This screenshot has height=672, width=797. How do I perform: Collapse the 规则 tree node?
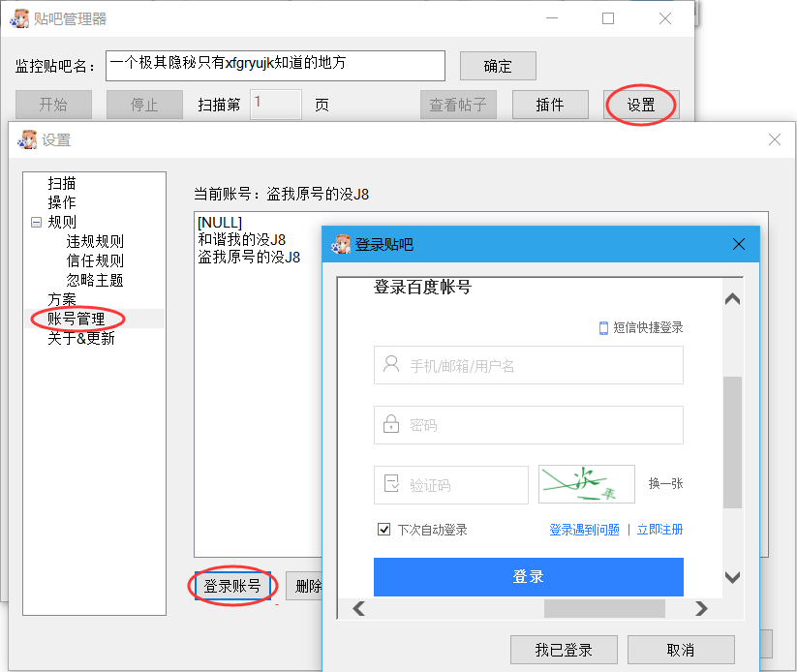point(36,222)
